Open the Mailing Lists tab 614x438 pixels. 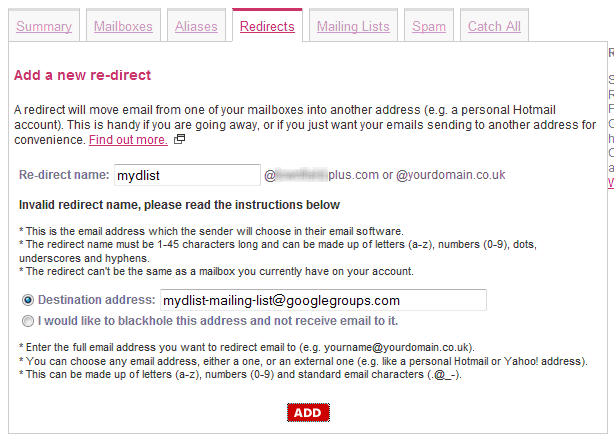click(x=353, y=26)
